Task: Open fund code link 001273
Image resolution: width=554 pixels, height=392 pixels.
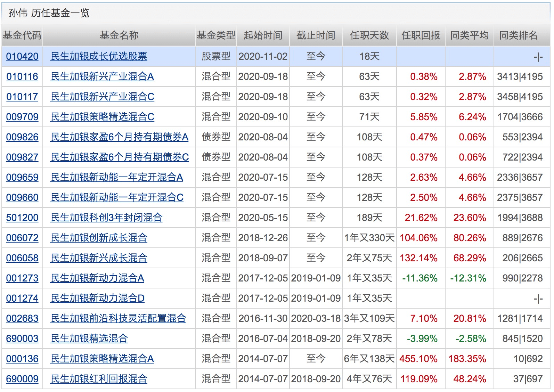Action: point(22,278)
